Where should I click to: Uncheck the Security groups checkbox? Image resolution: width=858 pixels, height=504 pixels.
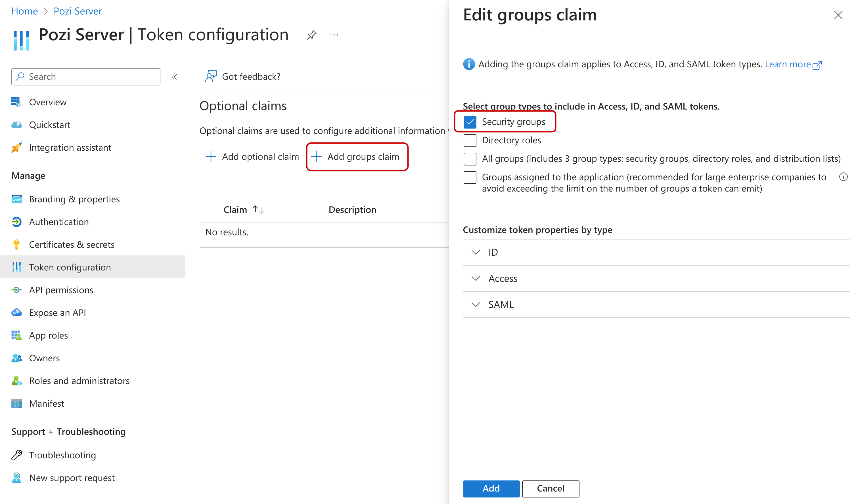coord(470,122)
